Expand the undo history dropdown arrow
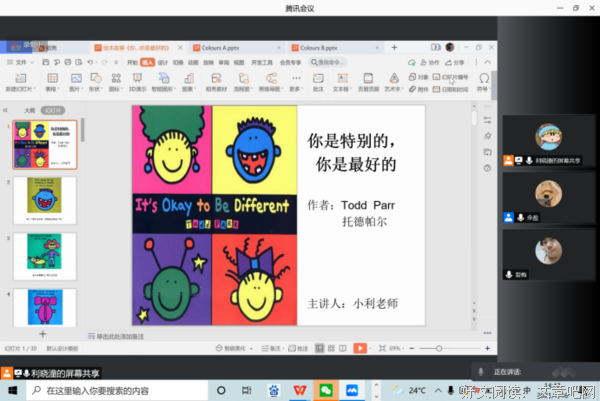Viewport: 600px width, 401px height. tap(96, 62)
